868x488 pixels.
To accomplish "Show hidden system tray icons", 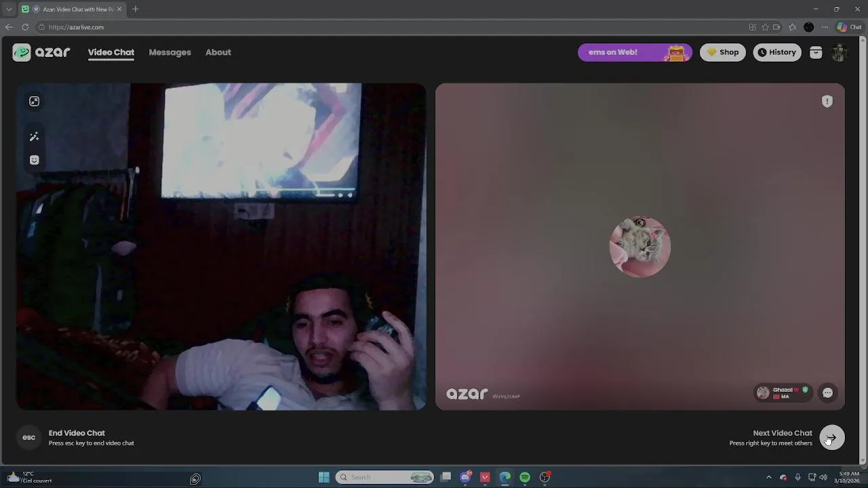I will [x=769, y=477].
